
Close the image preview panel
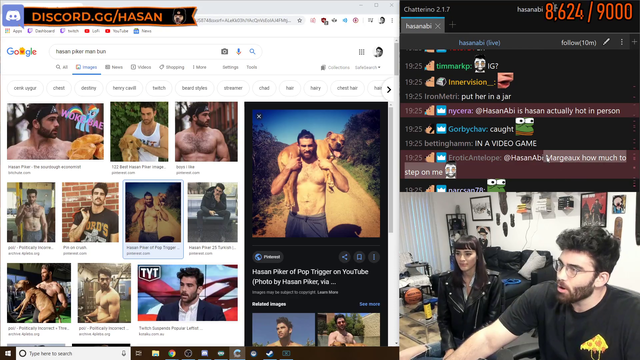tap(259, 116)
